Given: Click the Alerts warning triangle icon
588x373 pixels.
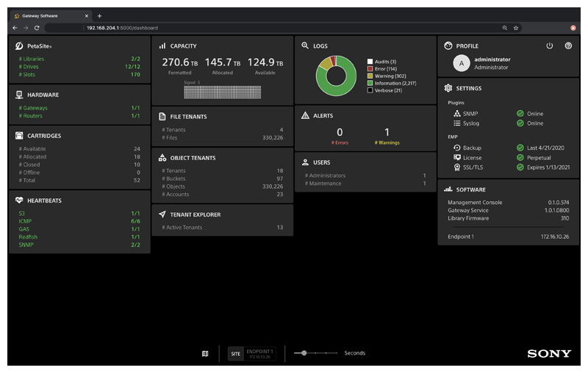Looking at the screenshot, I should pos(305,116).
